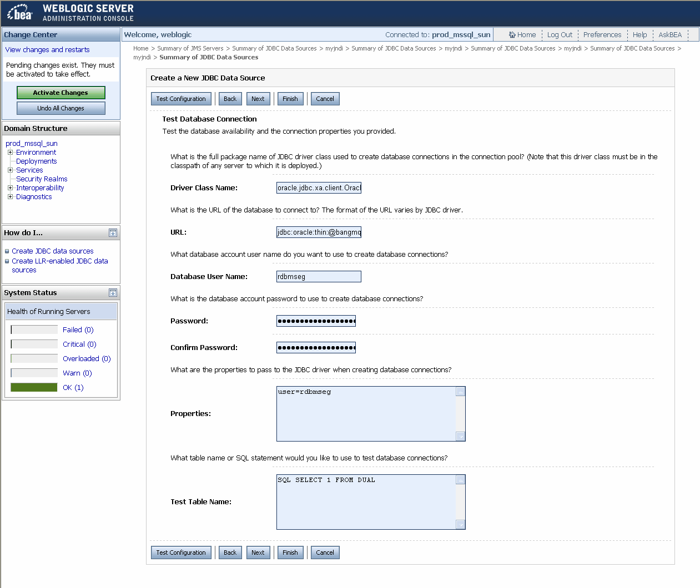Open Security Realms in Domain Structure
Screen dimensions: 700x588
(42, 179)
